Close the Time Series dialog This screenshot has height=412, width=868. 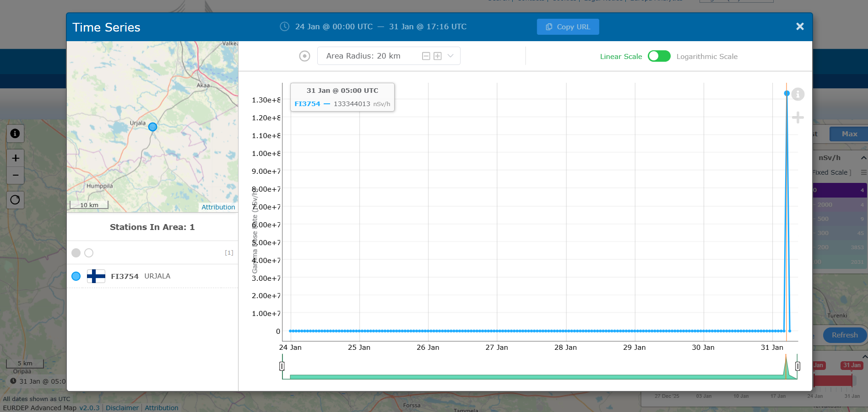(800, 27)
